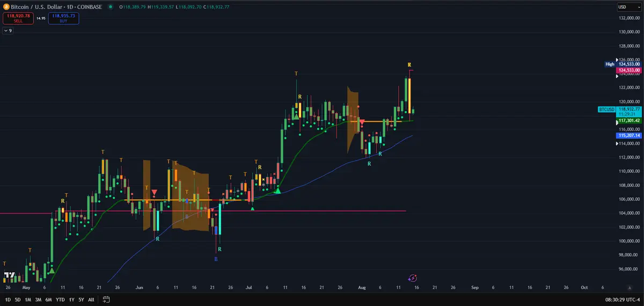Select the 6M time range
644x306 pixels.
pyautogui.click(x=48, y=300)
